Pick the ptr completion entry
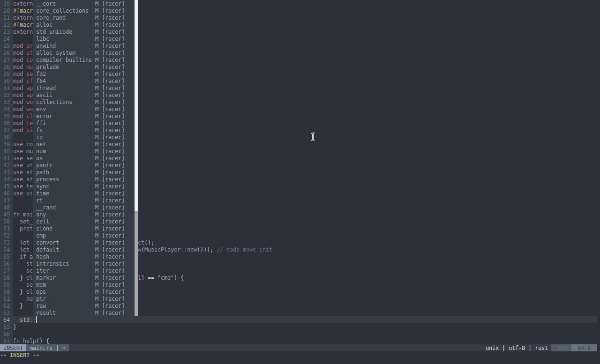 coord(83,299)
